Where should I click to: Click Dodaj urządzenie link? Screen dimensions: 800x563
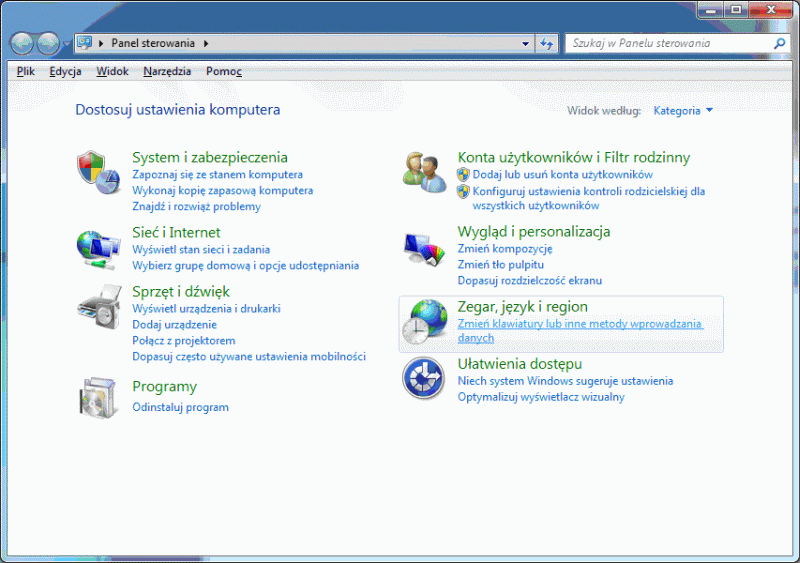174,325
